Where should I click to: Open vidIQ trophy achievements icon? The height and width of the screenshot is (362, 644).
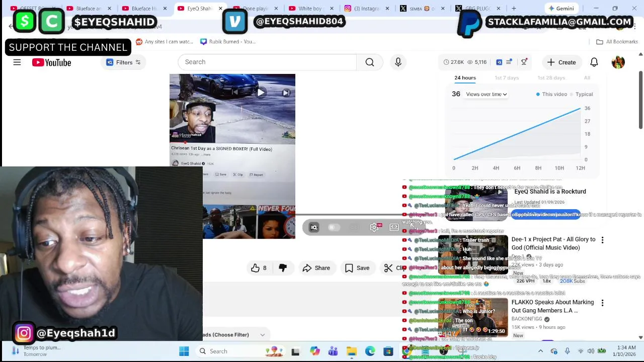[x=524, y=62]
